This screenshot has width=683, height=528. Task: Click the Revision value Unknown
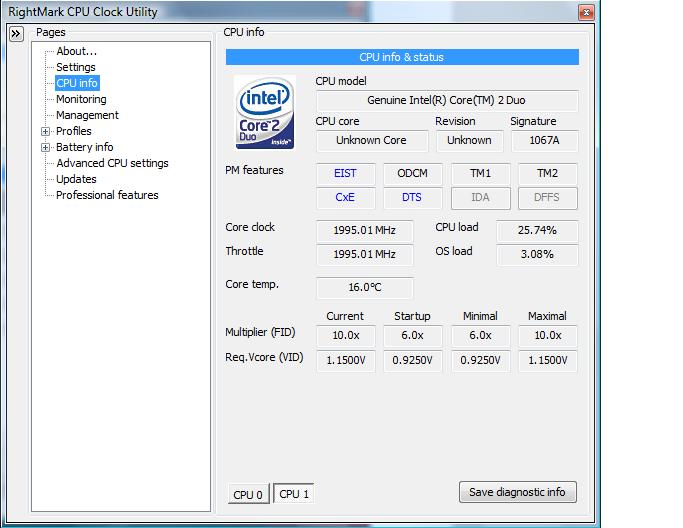tap(470, 140)
